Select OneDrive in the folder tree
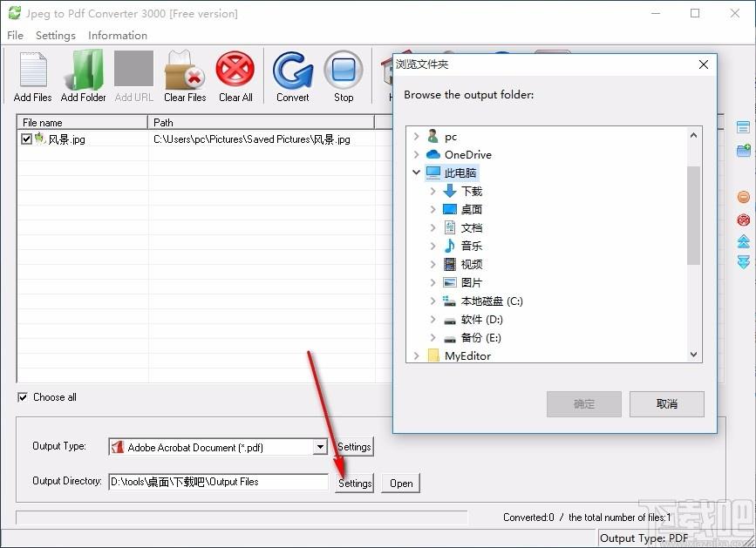The width and height of the screenshot is (756, 548). (x=459, y=154)
